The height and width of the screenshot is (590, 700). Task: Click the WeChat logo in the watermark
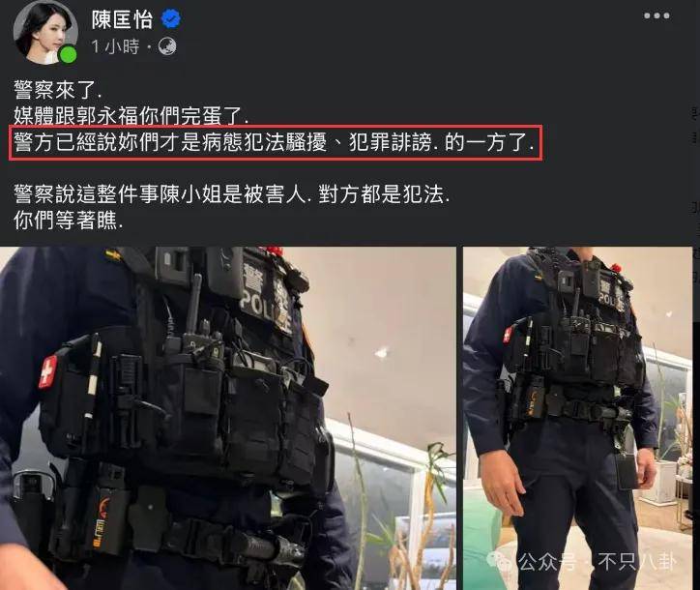pos(500,560)
